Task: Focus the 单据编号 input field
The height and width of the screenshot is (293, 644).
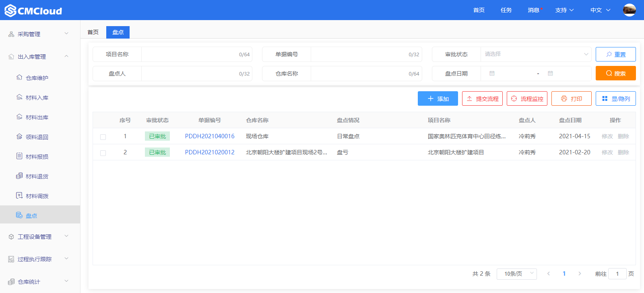Action: (x=366, y=54)
